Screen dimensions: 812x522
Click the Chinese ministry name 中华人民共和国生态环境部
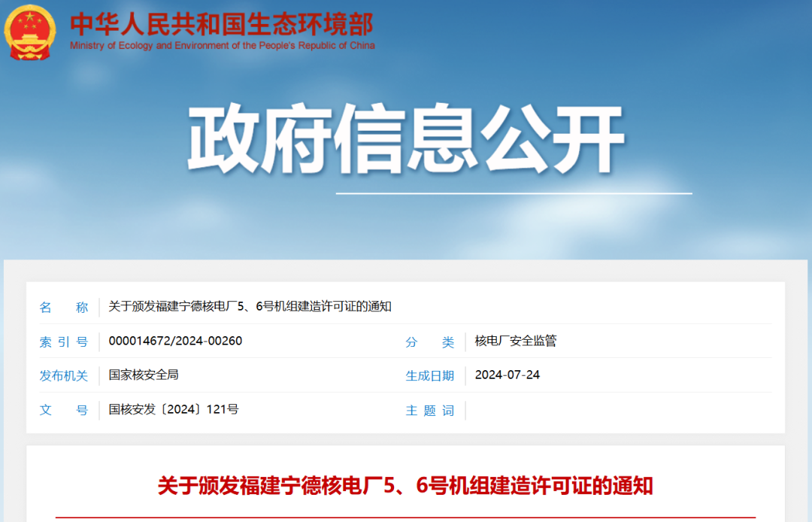221,23
